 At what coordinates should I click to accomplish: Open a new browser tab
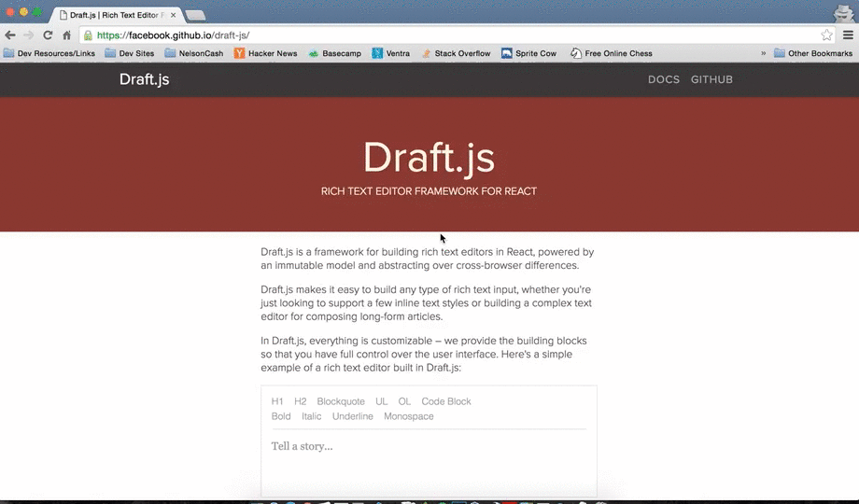[x=195, y=15]
